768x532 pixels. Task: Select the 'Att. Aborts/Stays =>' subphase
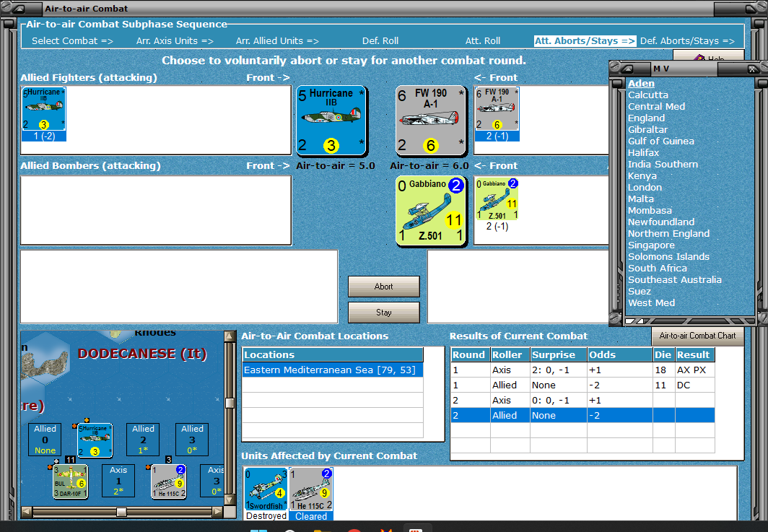(585, 41)
